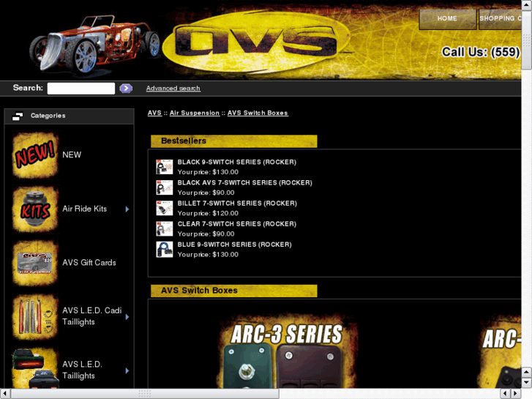Expand the AVS L.E.D. Taillights submenu arrow
This screenshot has width=532, height=399.
point(127,370)
